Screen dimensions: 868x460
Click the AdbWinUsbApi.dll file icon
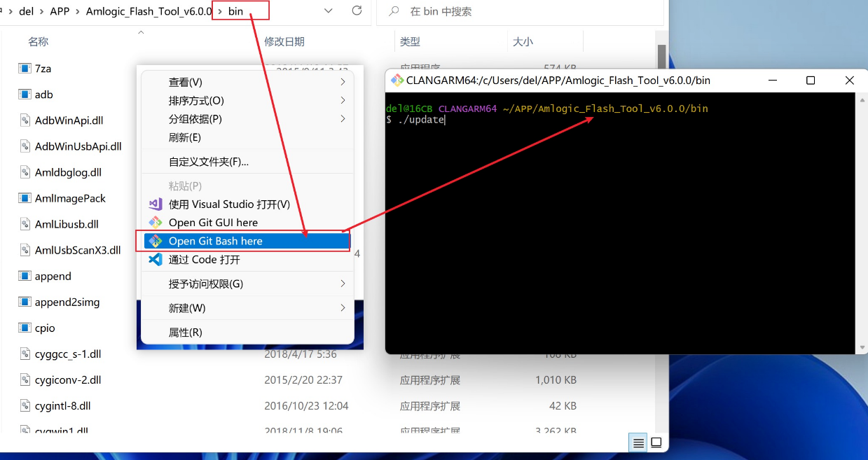click(x=25, y=146)
